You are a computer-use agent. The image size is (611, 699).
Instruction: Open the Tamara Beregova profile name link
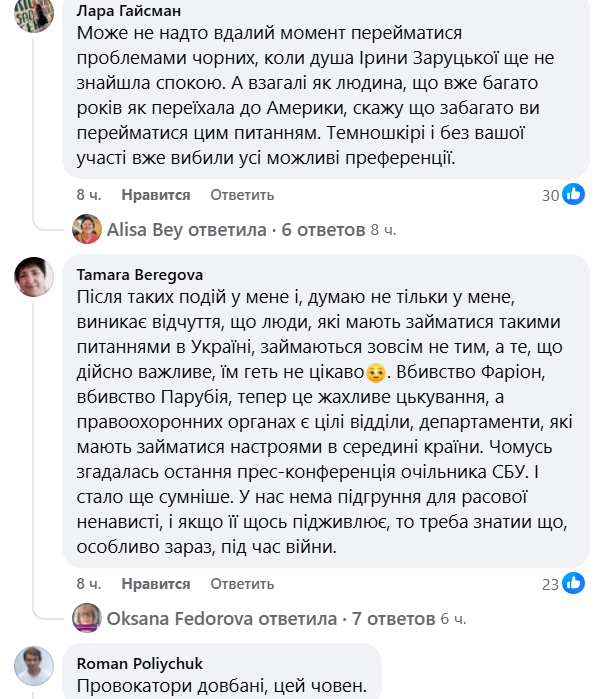142,273
